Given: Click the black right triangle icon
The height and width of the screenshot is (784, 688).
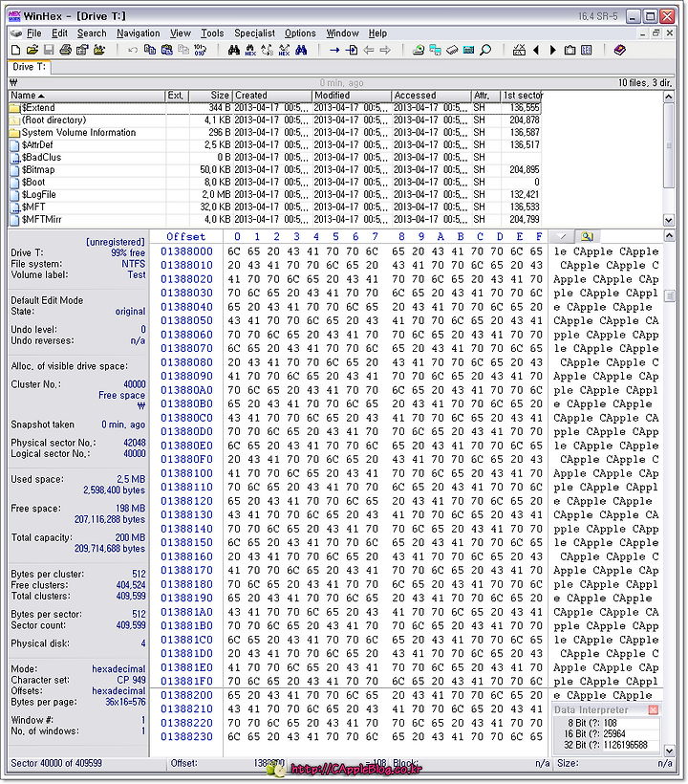Looking at the screenshot, I should click(x=553, y=50).
